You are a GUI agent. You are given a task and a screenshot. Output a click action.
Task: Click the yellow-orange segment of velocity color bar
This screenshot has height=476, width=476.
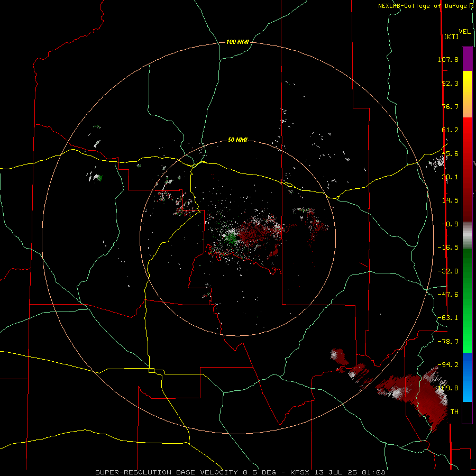[467, 94]
